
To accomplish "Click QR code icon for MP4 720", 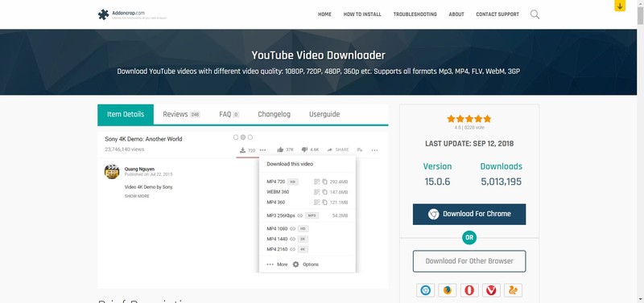I will pos(316,182).
